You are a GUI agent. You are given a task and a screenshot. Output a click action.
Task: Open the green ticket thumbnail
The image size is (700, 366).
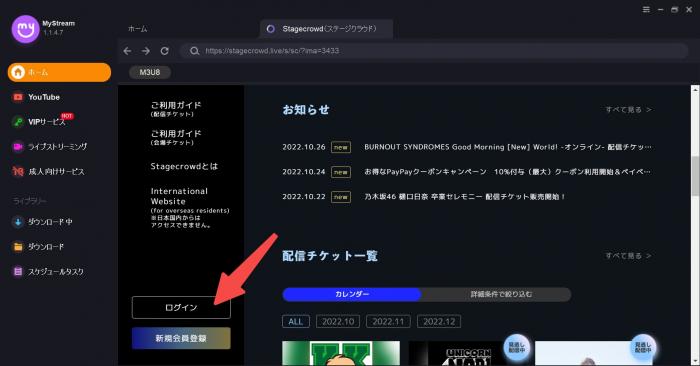(341, 354)
